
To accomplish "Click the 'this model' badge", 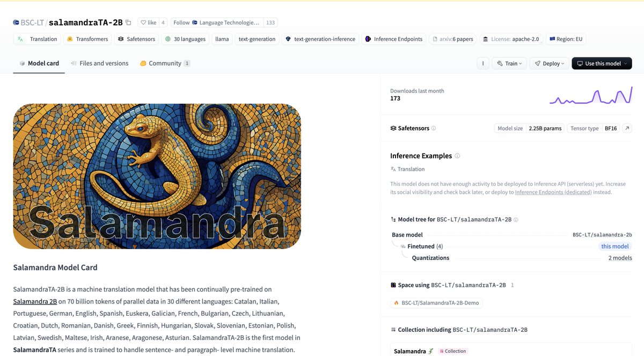I will click(x=614, y=246).
